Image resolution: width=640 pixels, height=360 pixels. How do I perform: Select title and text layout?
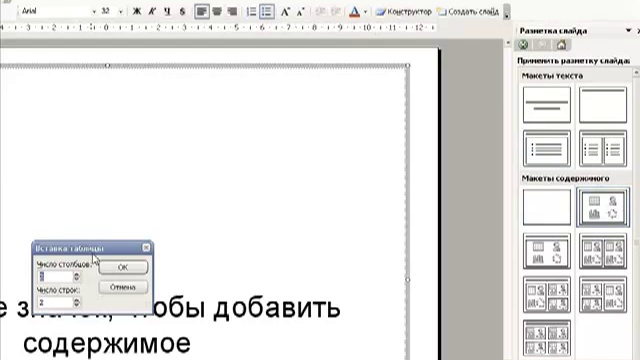point(547,148)
